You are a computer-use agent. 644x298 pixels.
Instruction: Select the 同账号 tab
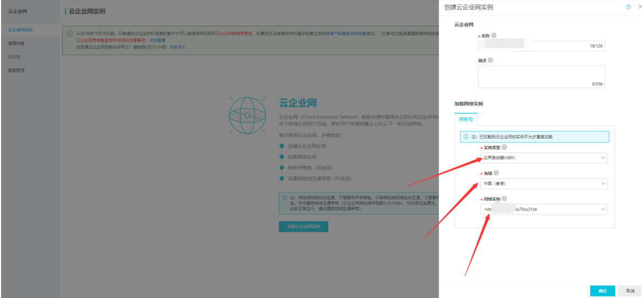[x=466, y=119]
